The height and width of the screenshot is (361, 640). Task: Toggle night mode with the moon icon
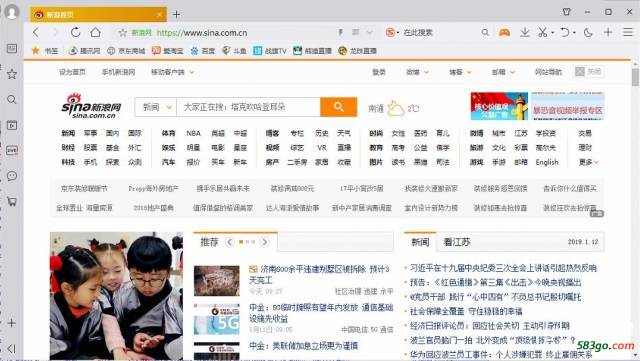pyautogui.click(x=588, y=32)
